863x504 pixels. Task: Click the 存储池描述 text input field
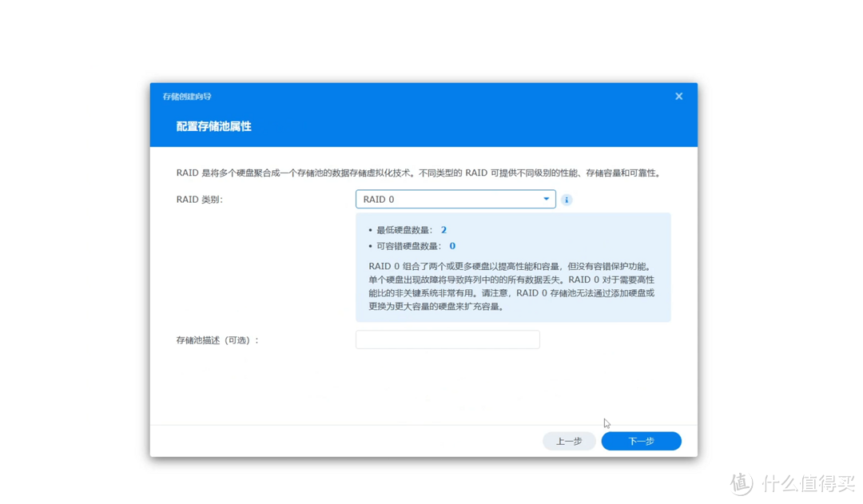[447, 339]
